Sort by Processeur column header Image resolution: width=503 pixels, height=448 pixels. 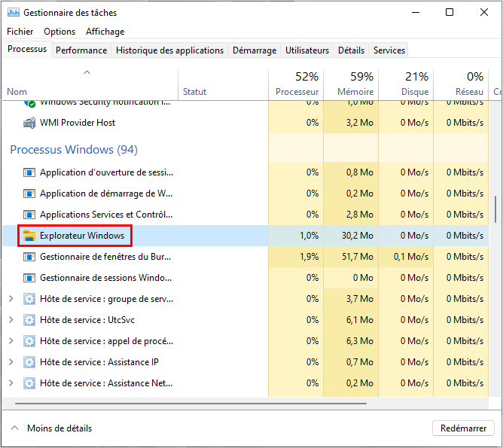296,84
